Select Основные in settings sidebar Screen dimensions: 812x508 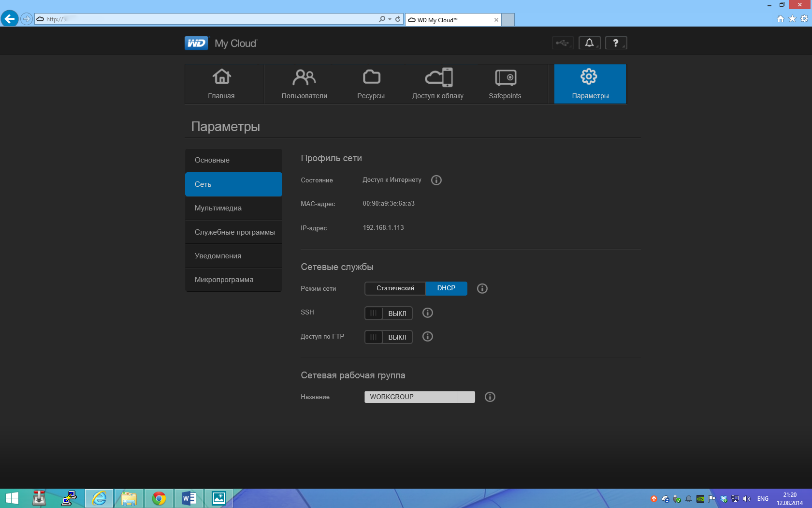pyautogui.click(x=233, y=160)
